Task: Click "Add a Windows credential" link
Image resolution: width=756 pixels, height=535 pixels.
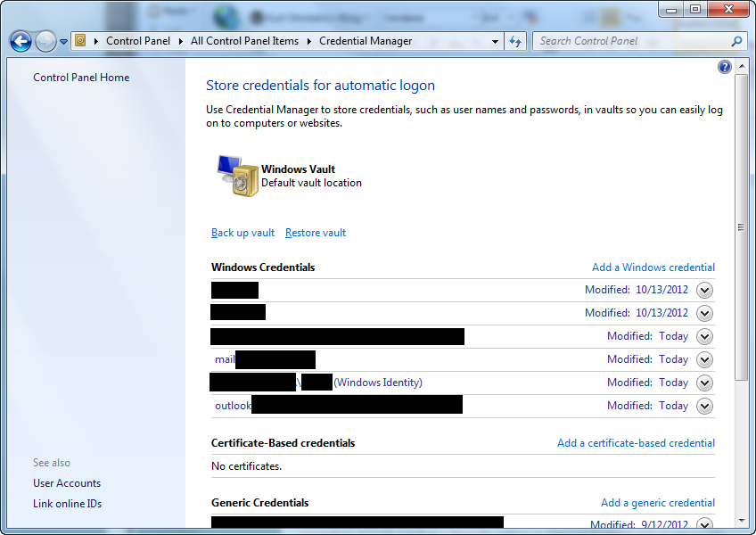Action: 653,267
